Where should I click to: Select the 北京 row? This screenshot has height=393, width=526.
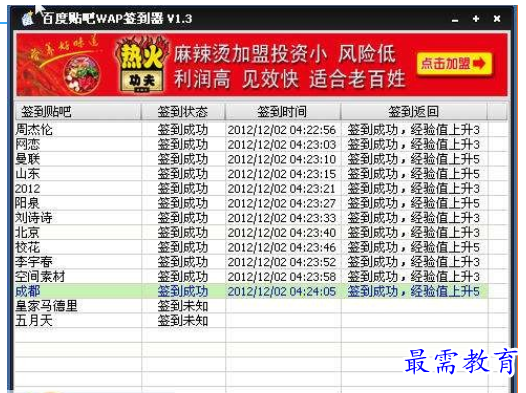[252, 233]
